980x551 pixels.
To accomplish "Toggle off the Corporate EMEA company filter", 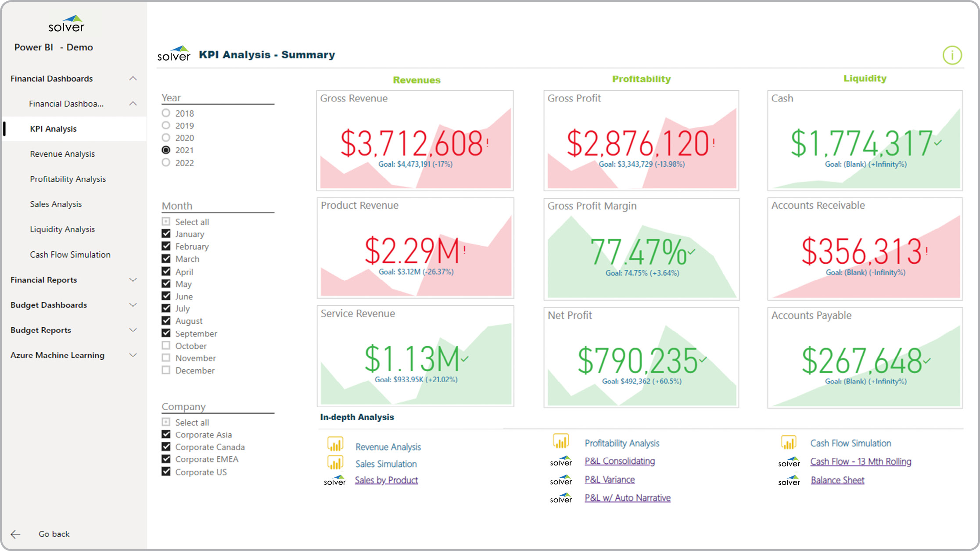I will tap(165, 459).
